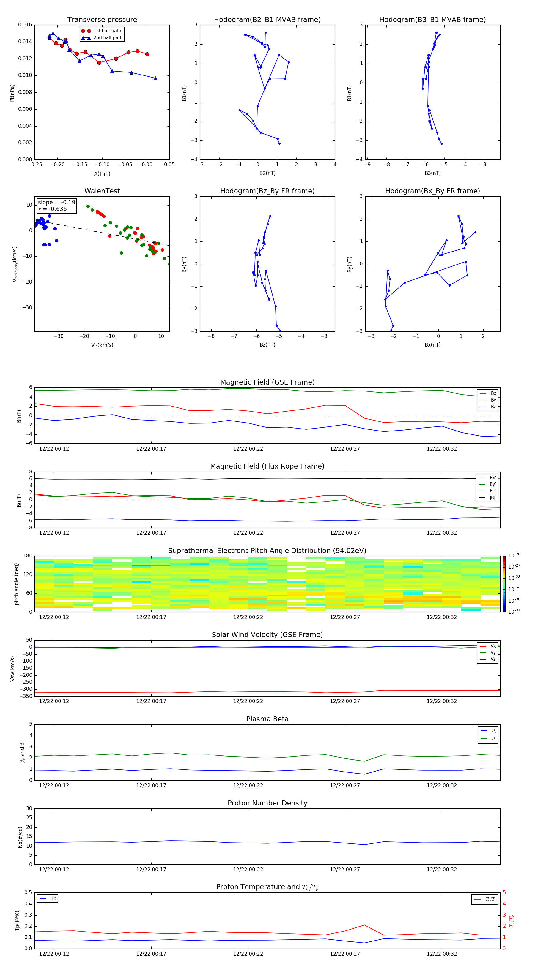This screenshot has width=535, height=980.
Task: Click the "V_remaining(km/s)" y-axis label
Action: coord(15,264)
